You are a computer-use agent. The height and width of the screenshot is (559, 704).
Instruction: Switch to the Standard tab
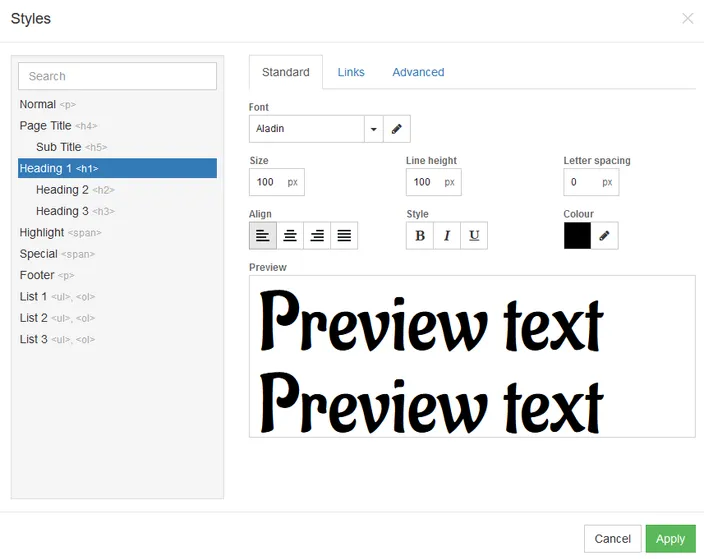point(286,72)
